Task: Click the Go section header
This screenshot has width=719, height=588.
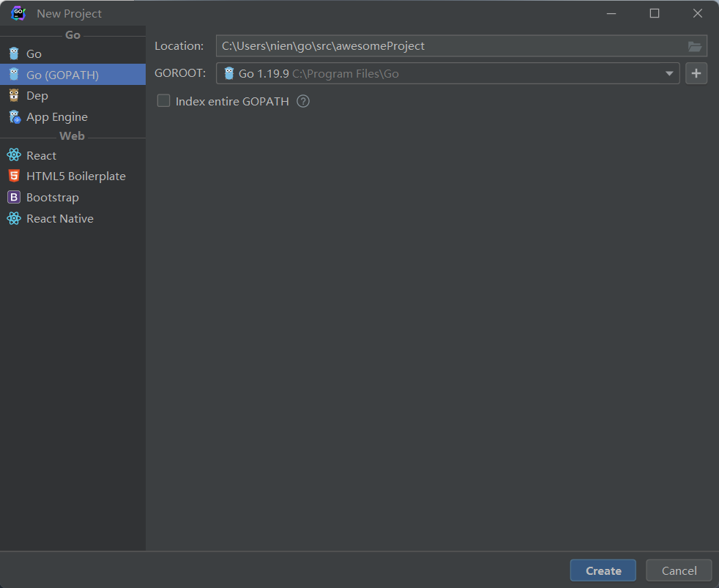Action: (x=72, y=35)
